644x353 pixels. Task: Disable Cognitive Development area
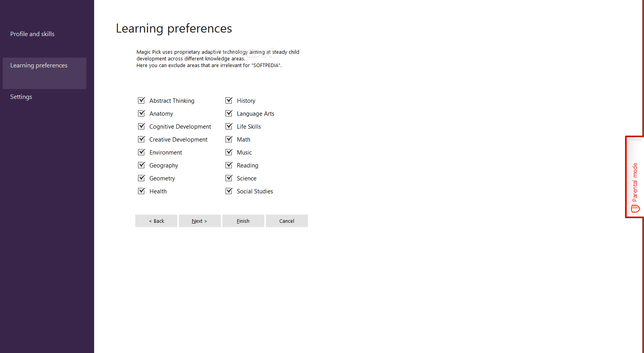[x=142, y=126]
